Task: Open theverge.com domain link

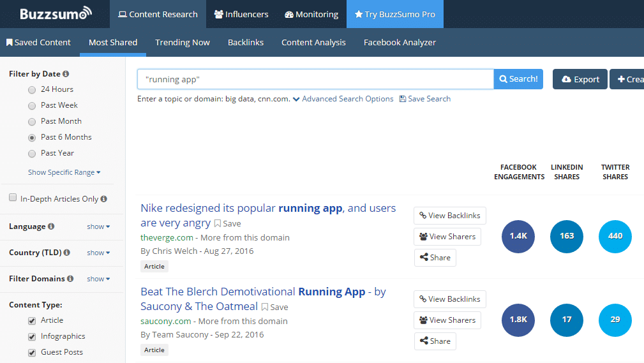Action: pos(167,238)
